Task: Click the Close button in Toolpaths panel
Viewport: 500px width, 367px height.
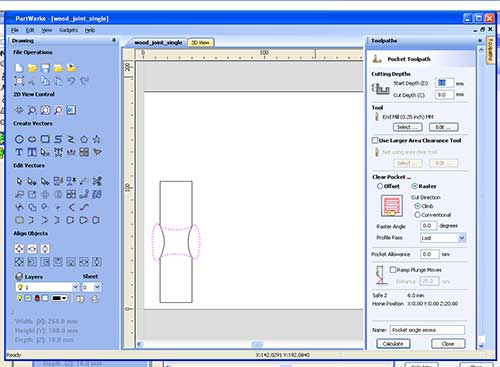Action: click(448, 344)
